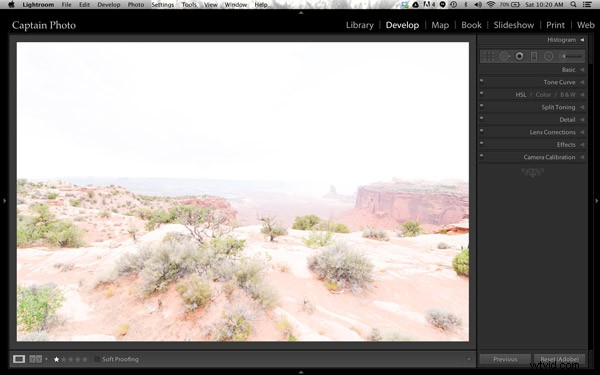Select the Graduated Filter tool
Viewport: 600px width, 375px height.
[534, 56]
